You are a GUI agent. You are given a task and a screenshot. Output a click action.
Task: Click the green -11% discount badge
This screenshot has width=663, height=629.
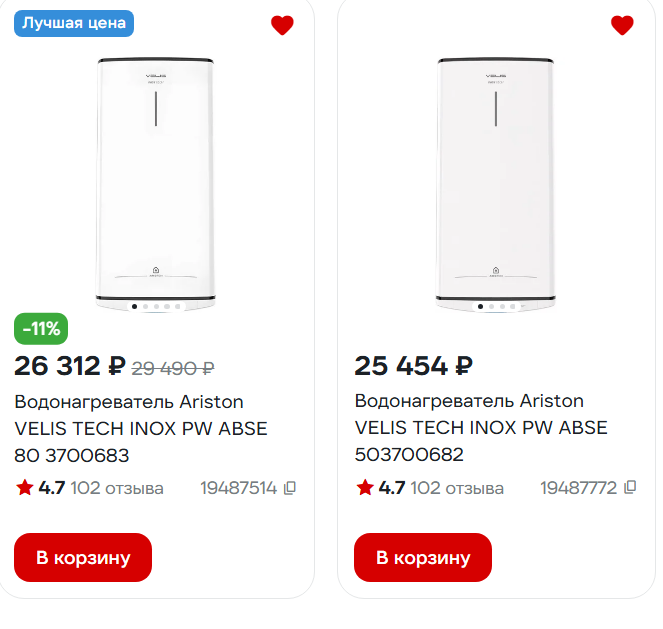(x=41, y=328)
